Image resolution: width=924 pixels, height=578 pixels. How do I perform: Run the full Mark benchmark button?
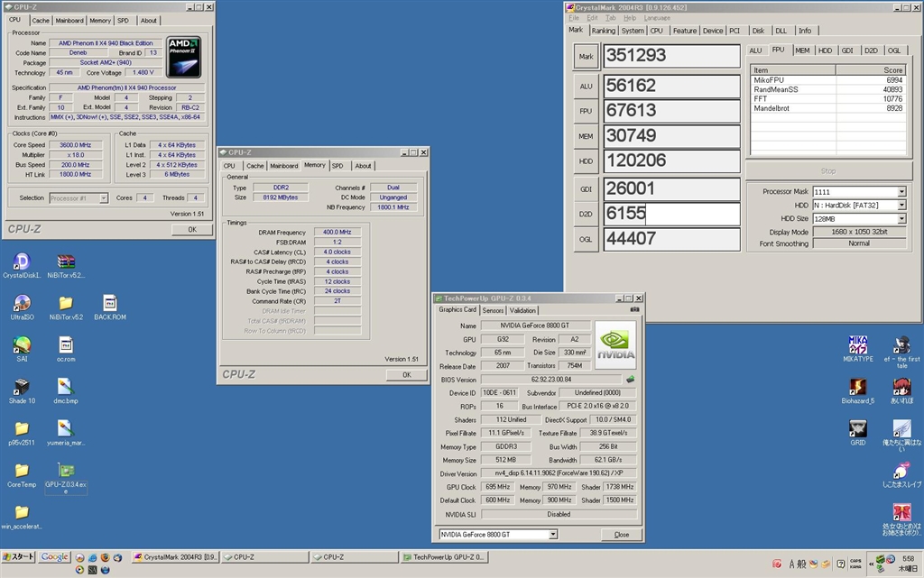point(586,56)
